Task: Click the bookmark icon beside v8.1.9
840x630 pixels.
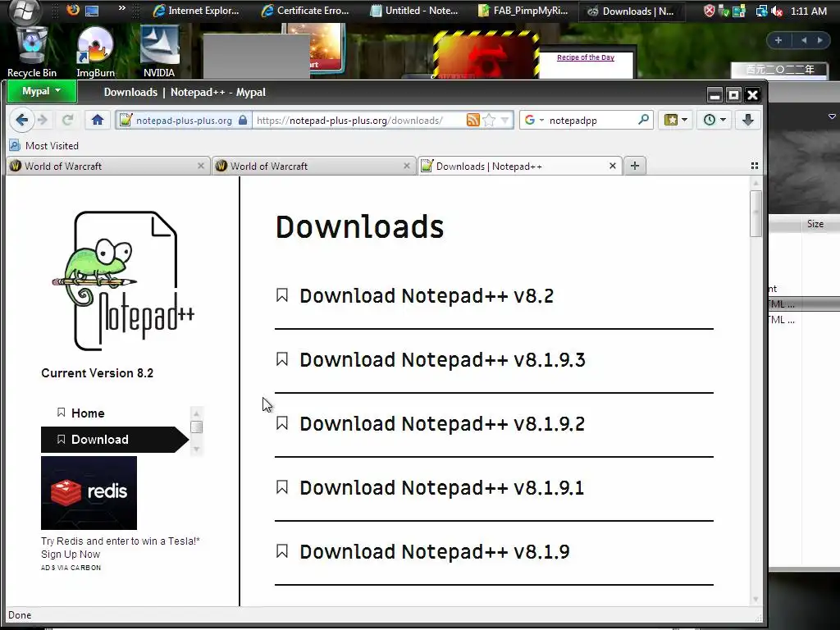Action: 282,551
